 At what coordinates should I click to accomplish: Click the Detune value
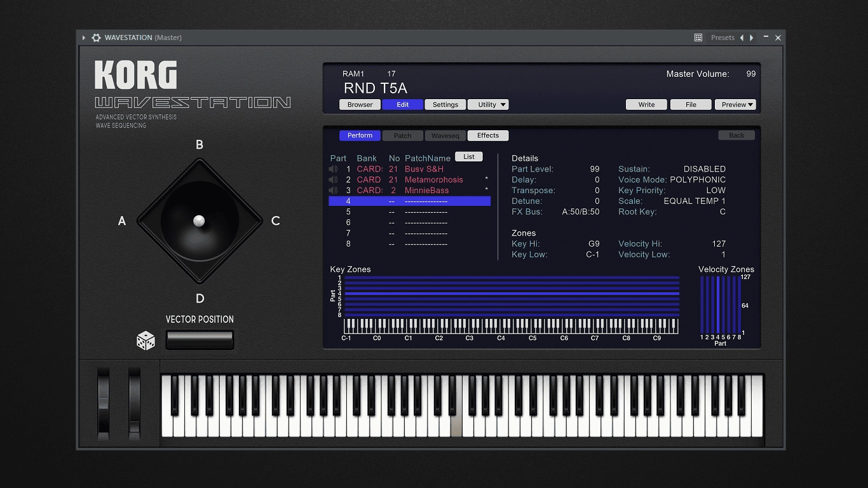[597, 201]
